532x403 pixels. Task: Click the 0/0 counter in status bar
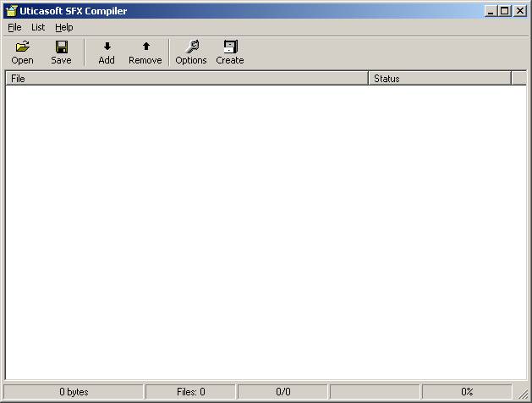[x=282, y=392]
